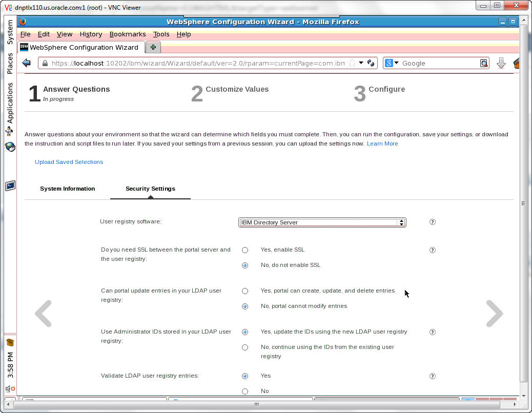The width and height of the screenshot is (532, 413).
Task: Open the GNOME System menu
Action: [x=10, y=32]
